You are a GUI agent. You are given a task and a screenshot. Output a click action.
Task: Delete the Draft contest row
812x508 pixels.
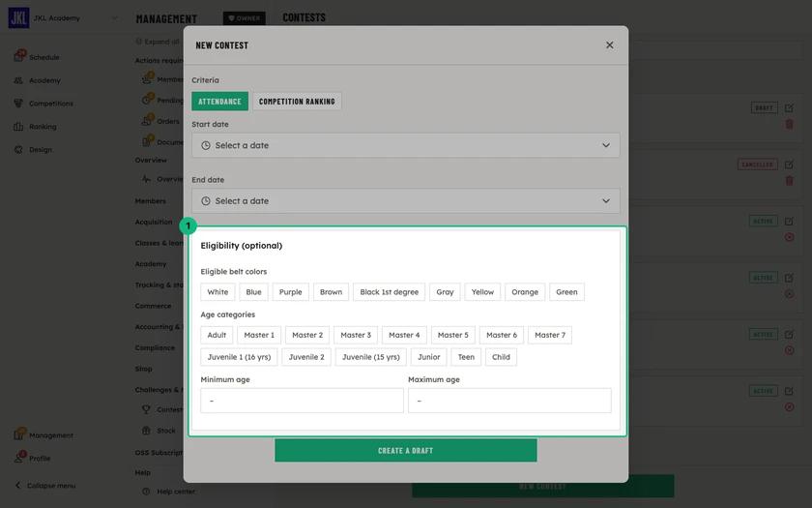pyautogui.click(x=789, y=124)
